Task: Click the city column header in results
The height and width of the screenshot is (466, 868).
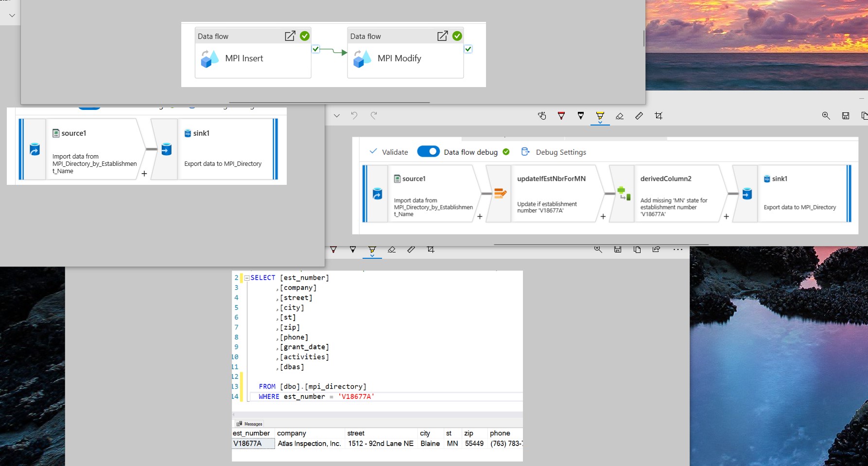Action: (425, 433)
